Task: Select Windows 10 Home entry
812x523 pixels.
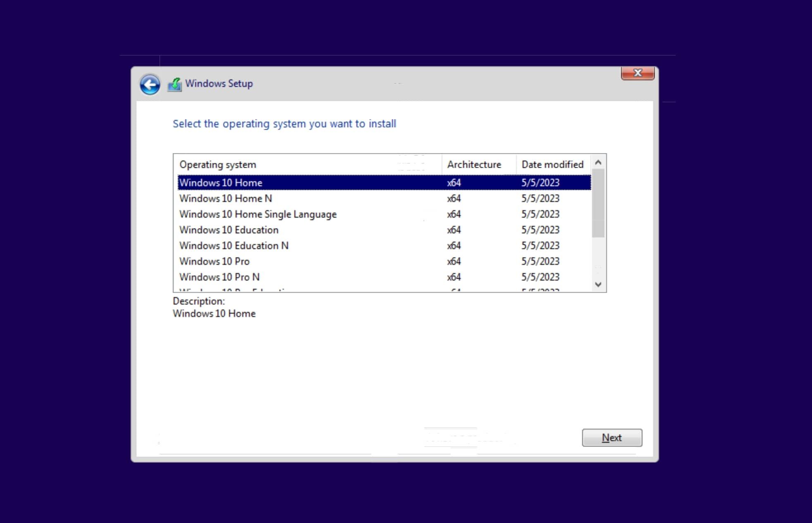Action: (384, 182)
